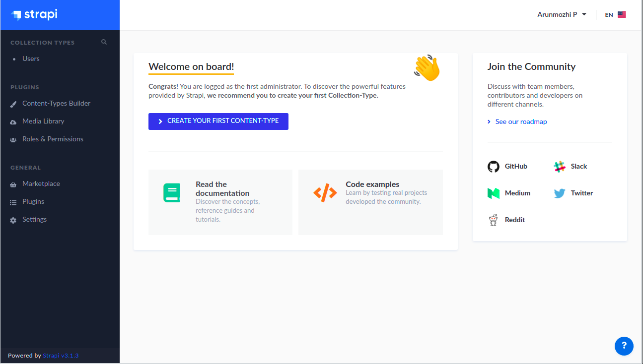Click the GENERAL section label
This screenshot has width=643, height=364.
26,168
